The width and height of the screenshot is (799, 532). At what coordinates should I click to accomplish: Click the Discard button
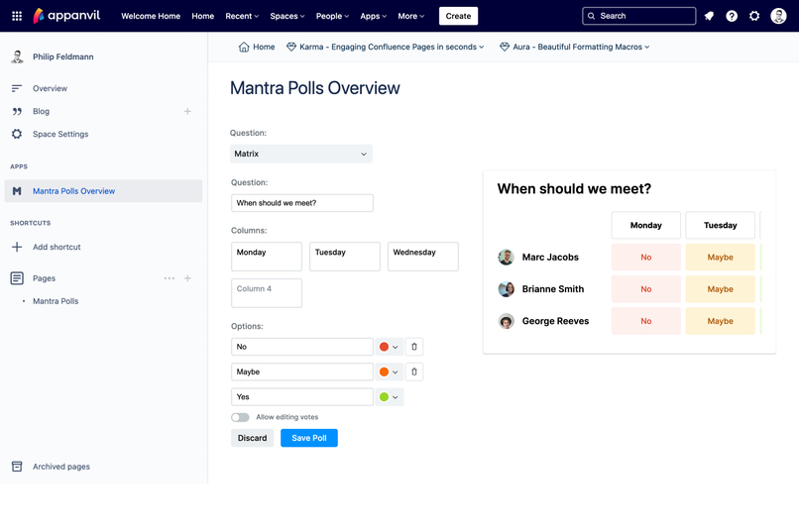[x=252, y=438]
